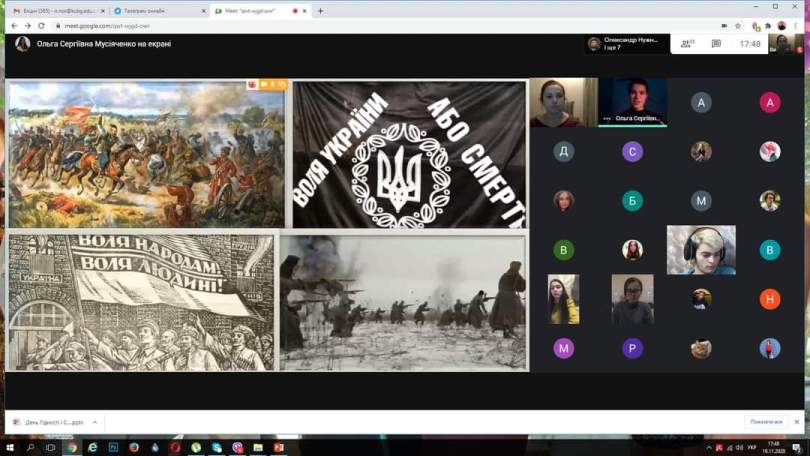810x456 pixels.
Task: Select the headphones participant video tile
Action: click(x=701, y=250)
